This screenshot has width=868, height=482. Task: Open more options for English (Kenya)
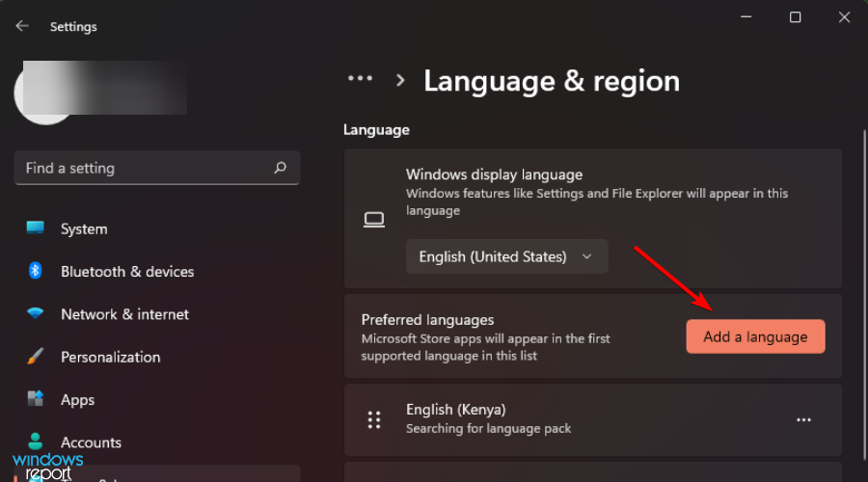pos(803,420)
